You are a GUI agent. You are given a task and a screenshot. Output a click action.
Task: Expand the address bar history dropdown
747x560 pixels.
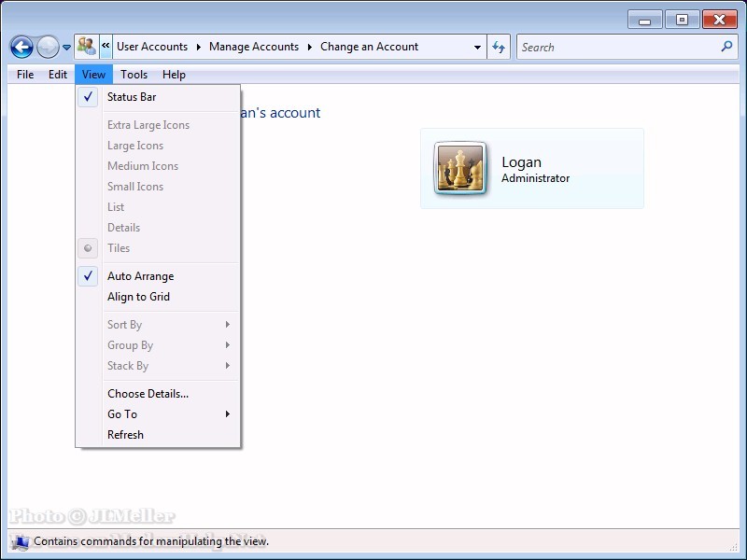[x=477, y=47]
